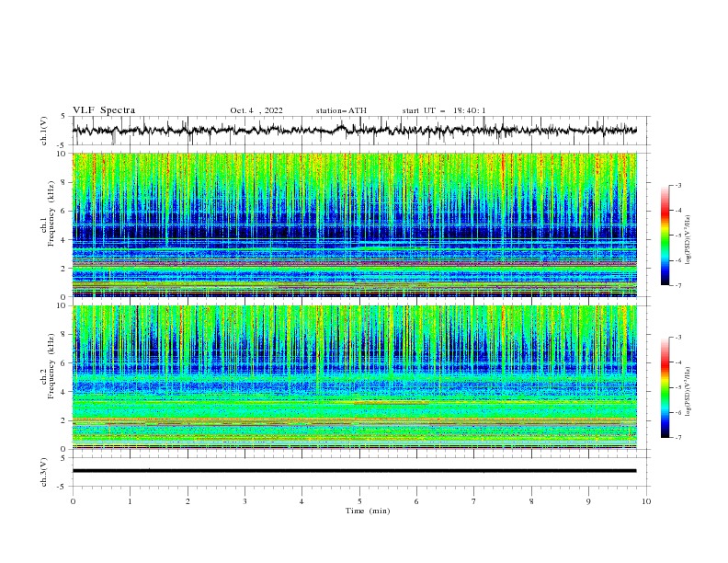Click "-7" tick on ch.2 colorbar
The width and height of the screenshot is (728, 563).
pyautogui.click(x=678, y=437)
